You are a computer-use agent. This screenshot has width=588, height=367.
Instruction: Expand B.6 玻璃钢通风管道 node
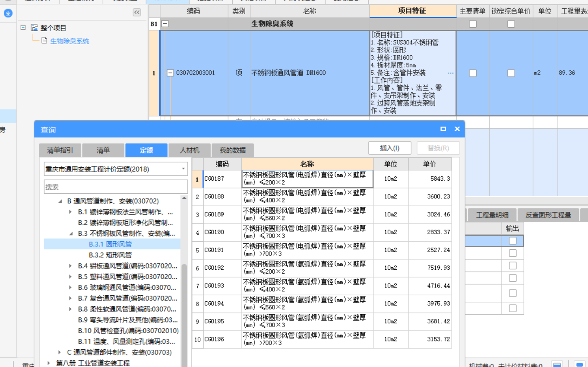coord(70,287)
